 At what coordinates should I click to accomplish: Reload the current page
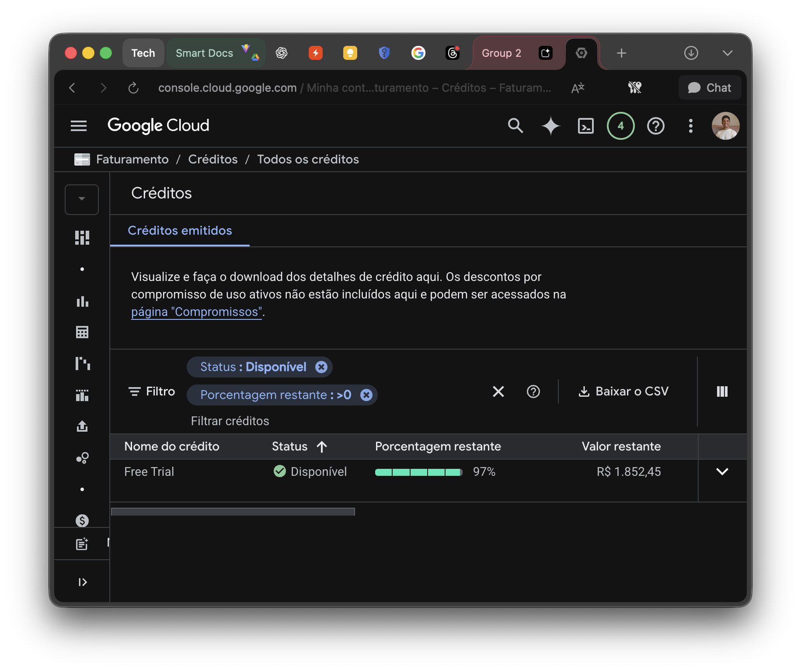133,88
